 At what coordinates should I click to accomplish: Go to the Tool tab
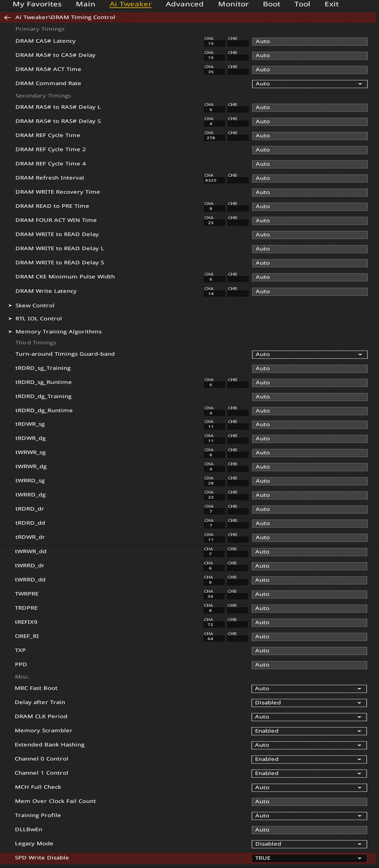(302, 4)
